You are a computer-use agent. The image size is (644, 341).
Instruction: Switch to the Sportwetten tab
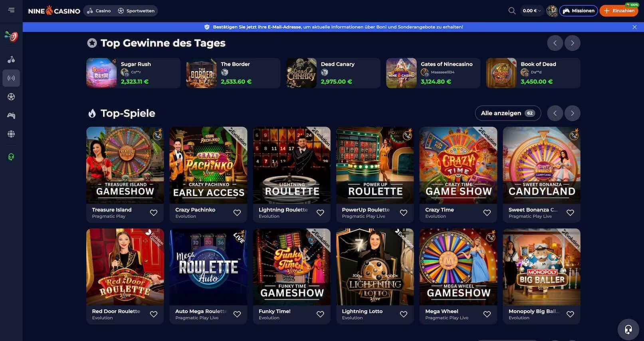point(136,11)
